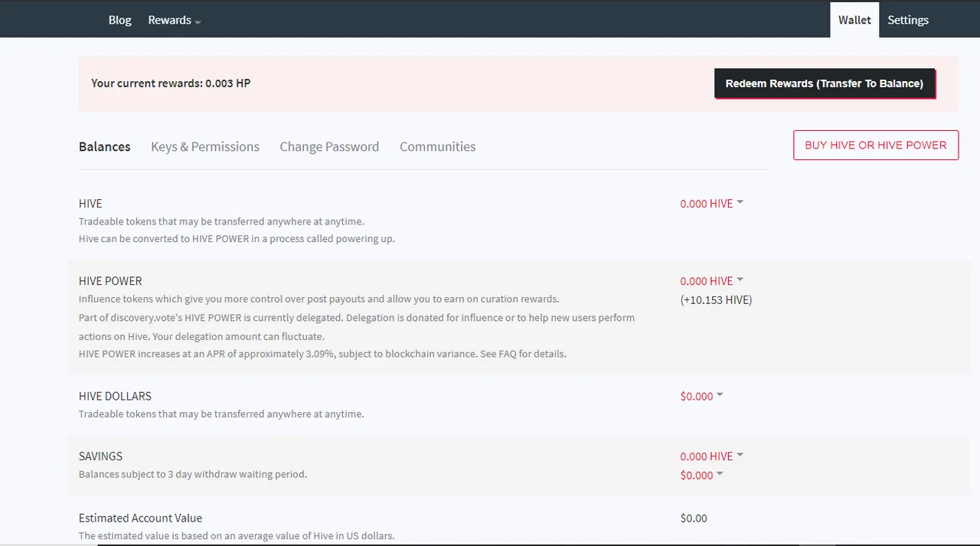Open SAVINGS 0.000 HIVE dropdown
The image size is (980, 546).
click(x=712, y=456)
